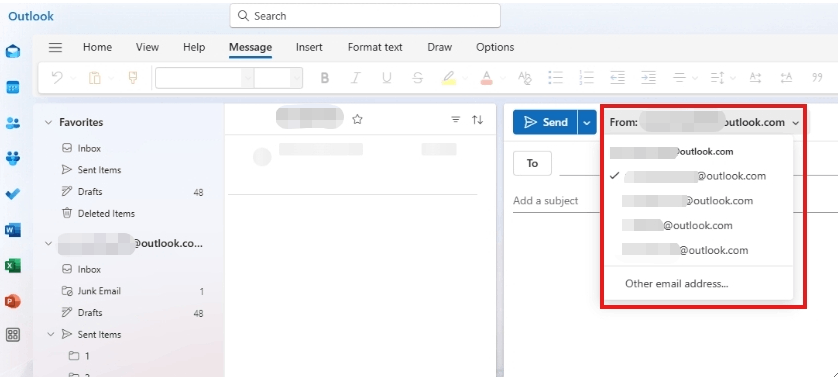The width and height of the screenshot is (838, 377).
Task: Click the Undo arrow icon
Action: tap(57, 78)
